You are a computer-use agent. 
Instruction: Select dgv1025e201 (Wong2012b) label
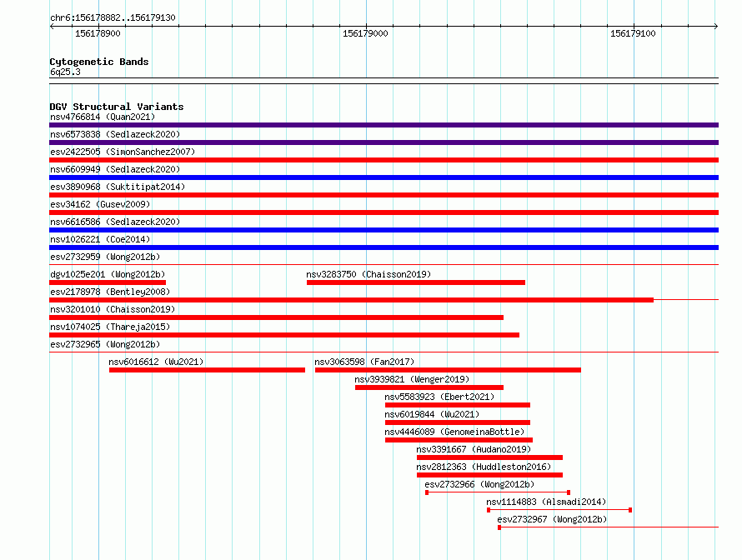point(108,274)
